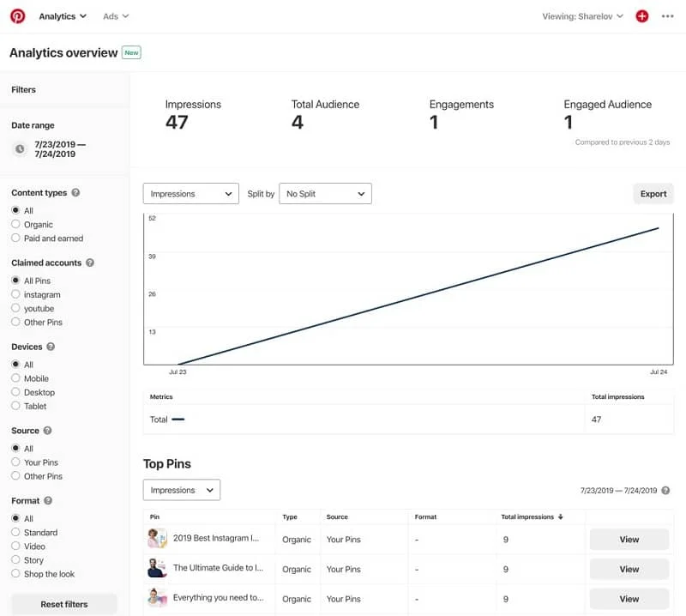
Task: Open the three-dot more options menu
Action: pyautogui.click(x=668, y=16)
